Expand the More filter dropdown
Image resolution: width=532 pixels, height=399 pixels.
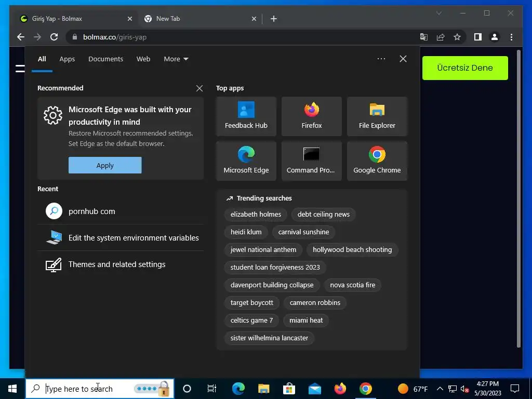click(176, 59)
